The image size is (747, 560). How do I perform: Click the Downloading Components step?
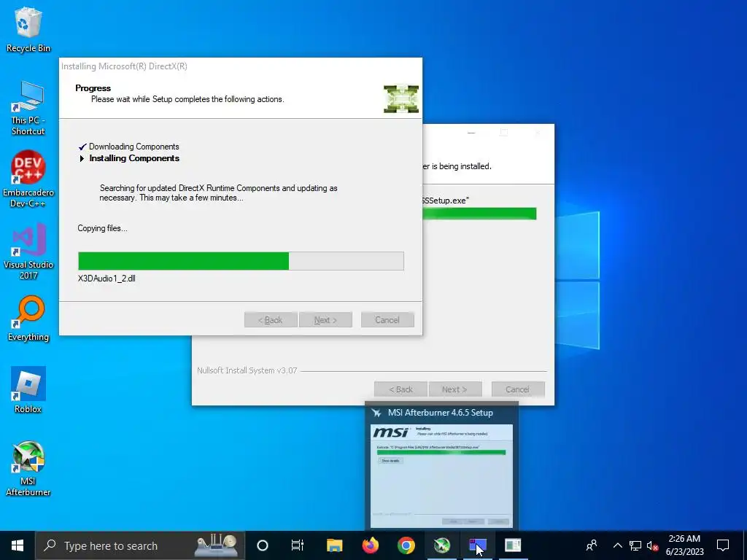tap(134, 147)
